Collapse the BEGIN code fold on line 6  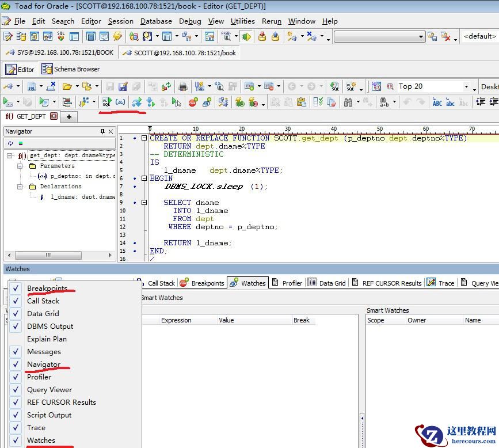point(144,179)
